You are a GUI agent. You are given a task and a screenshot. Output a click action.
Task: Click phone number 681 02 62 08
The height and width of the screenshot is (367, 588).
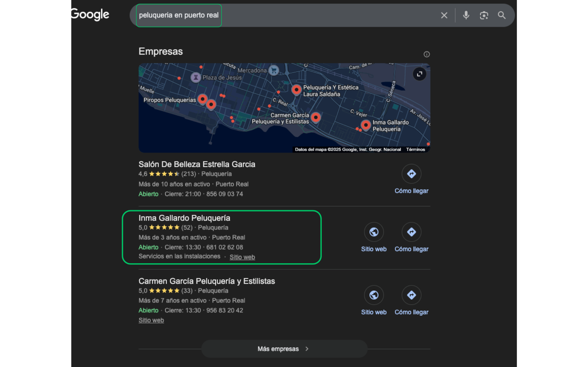pyautogui.click(x=224, y=247)
